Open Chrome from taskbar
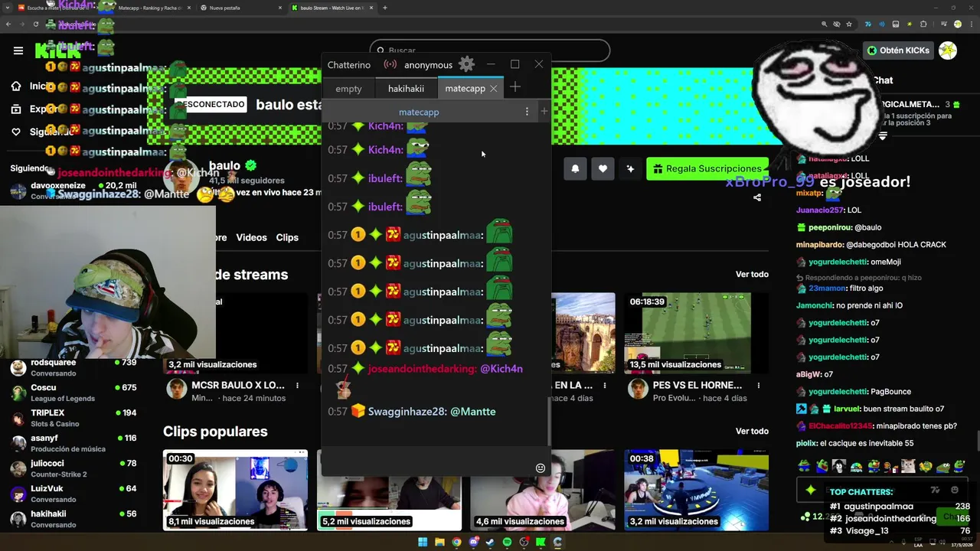This screenshot has width=980, height=551. [456, 542]
